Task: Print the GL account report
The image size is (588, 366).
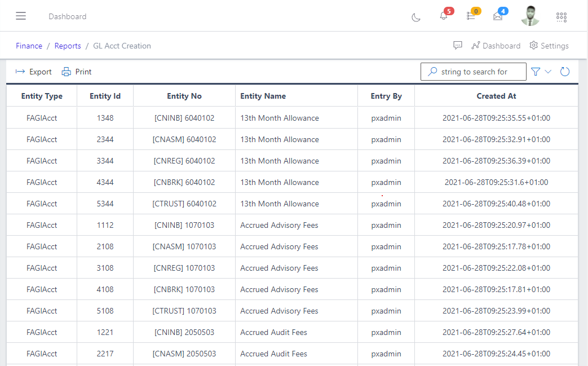Action: point(76,72)
